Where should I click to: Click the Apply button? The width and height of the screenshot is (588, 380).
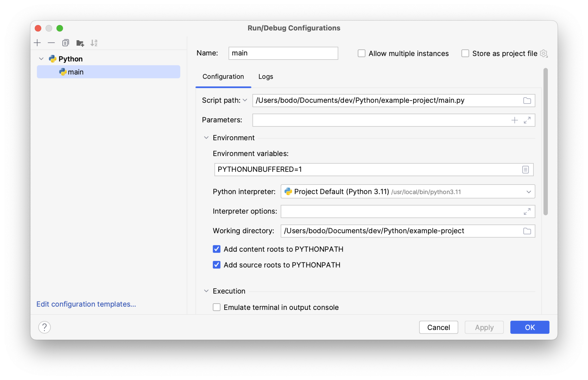(484, 327)
